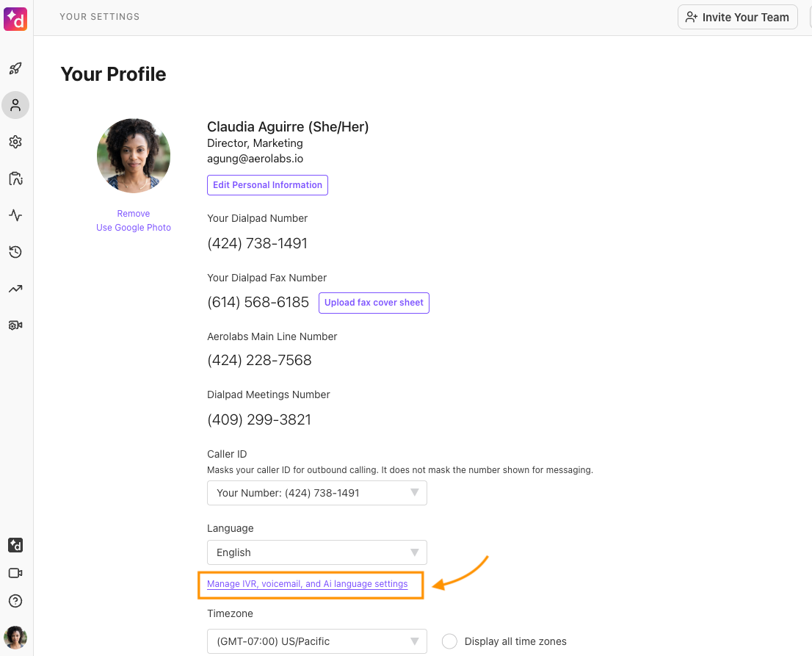Click the Dialpad logo icon

(x=15, y=19)
